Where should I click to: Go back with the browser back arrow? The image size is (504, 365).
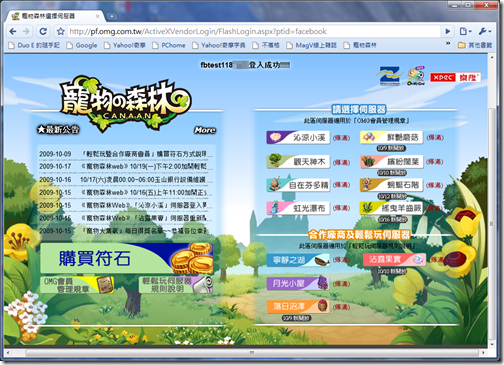[13, 31]
